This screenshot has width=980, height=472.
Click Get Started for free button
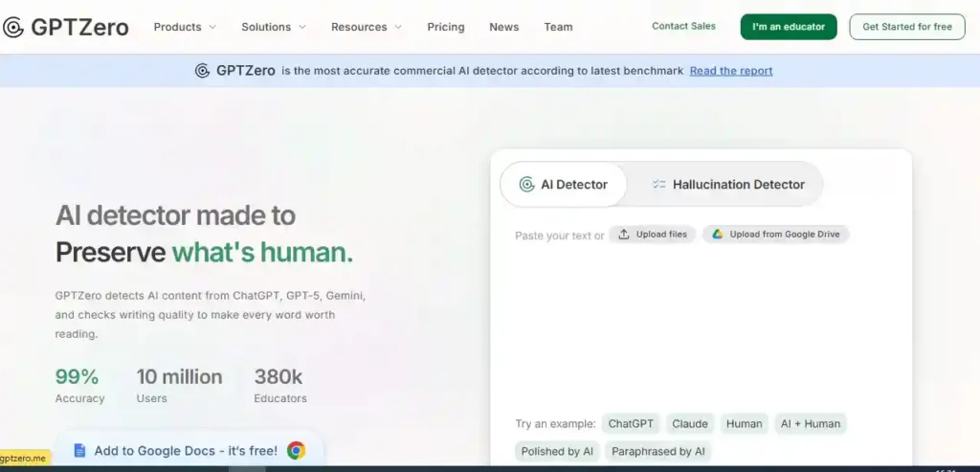pyautogui.click(x=907, y=27)
